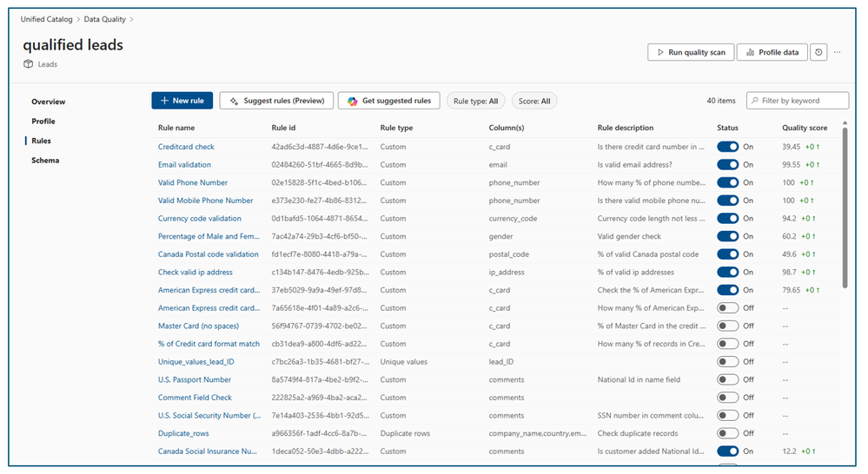This screenshot has width=868, height=474.
Task: Open the more options ellipsis menu
Action: [837, 52]
